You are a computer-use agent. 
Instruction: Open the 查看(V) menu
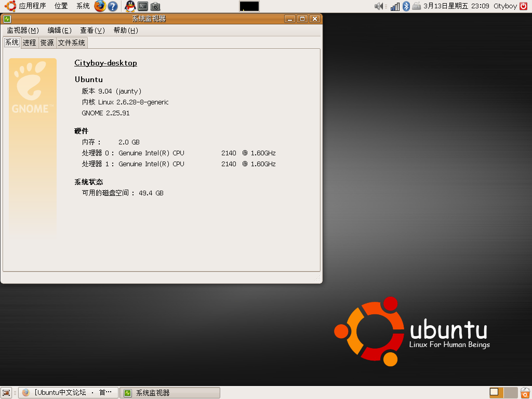[92, 31]
